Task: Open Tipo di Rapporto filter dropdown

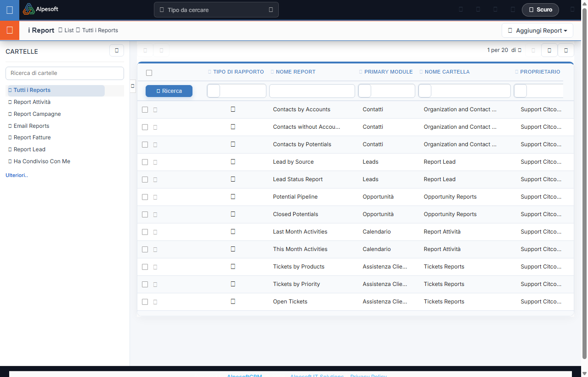Action: [x=237, y=91]
